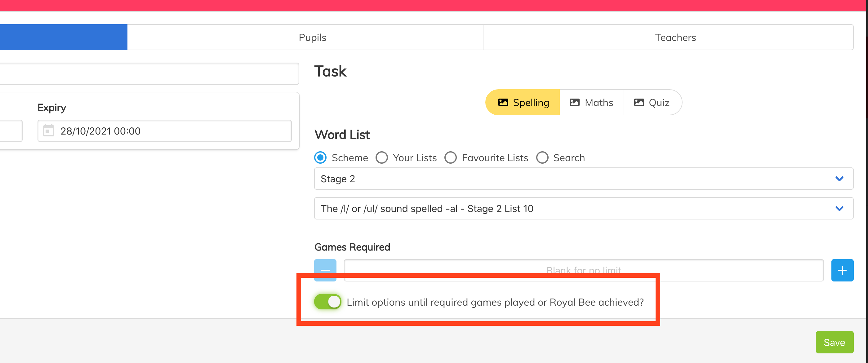Screen dimensions: 868x363
Task: Click the Games Required number field
Action: click(x=584, y=270)
